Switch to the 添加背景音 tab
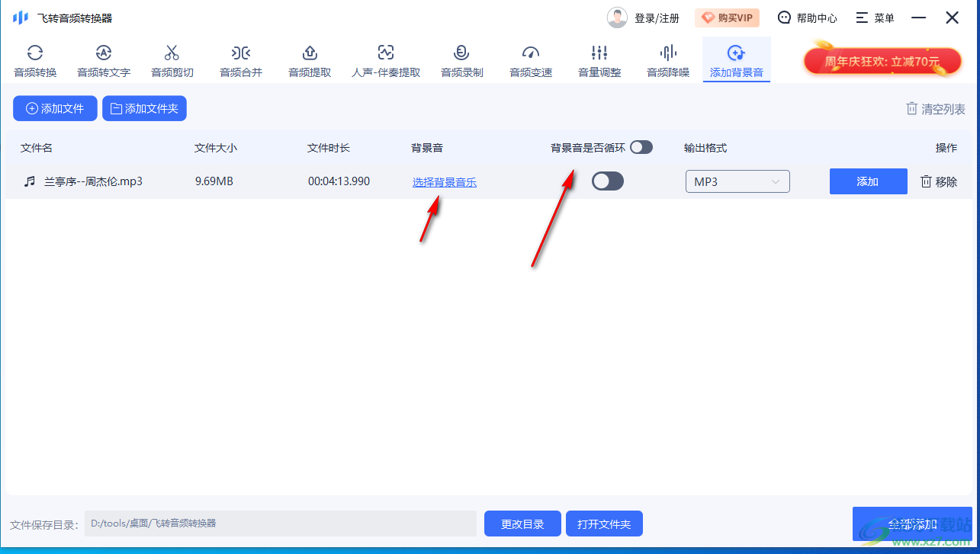The width and height of the screenshot is (980, 554). 736,59
